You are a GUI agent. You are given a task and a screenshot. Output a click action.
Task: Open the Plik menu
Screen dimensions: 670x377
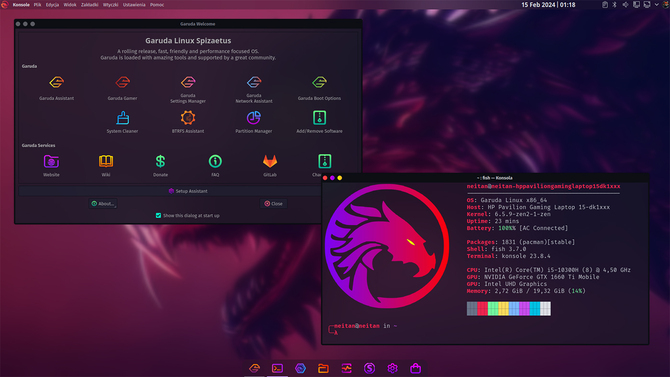[38, 5]
